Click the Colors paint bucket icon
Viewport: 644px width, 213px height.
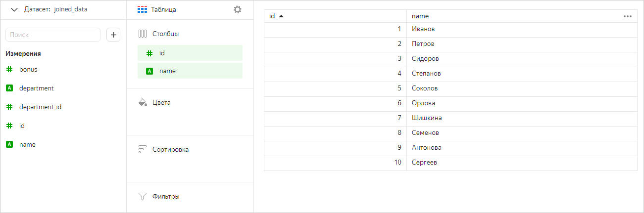tap(143, 102)
